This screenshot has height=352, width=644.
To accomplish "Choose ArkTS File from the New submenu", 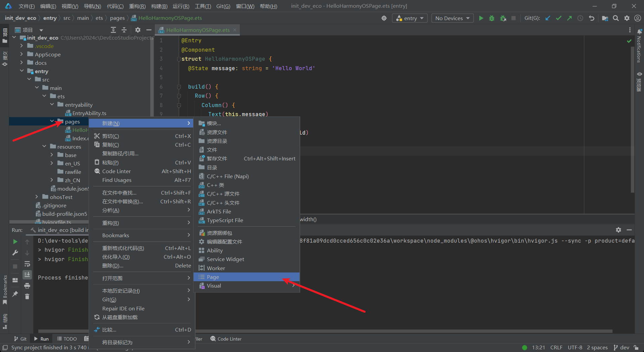I will click(247, 211).
